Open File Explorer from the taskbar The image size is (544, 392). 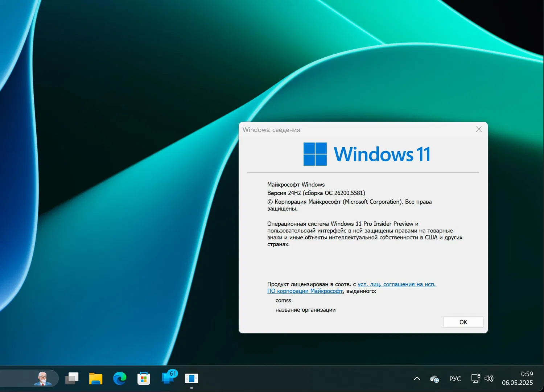(95, 378)
